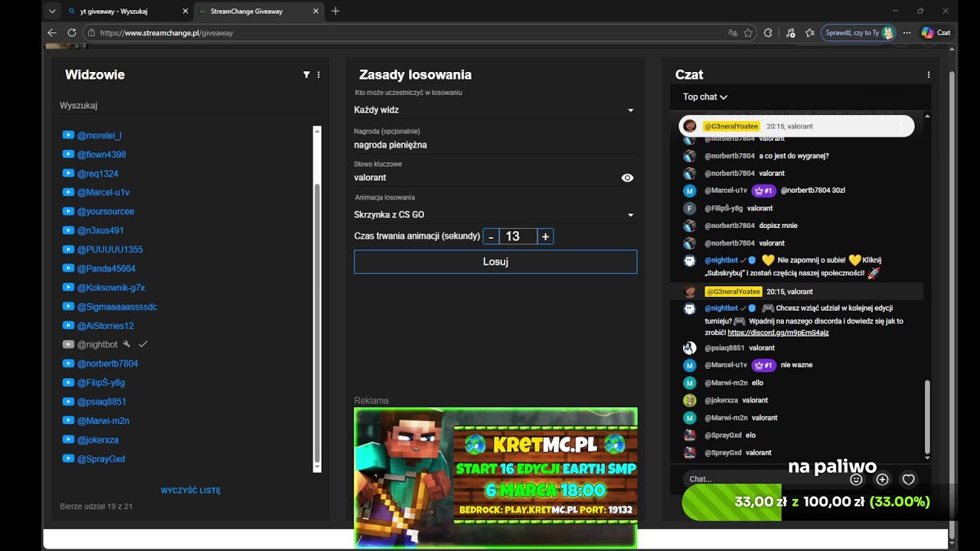Click the keyword field containing valorant
Image resolution: width=980 pixels, height=551 pixels.
pos(485,178)
